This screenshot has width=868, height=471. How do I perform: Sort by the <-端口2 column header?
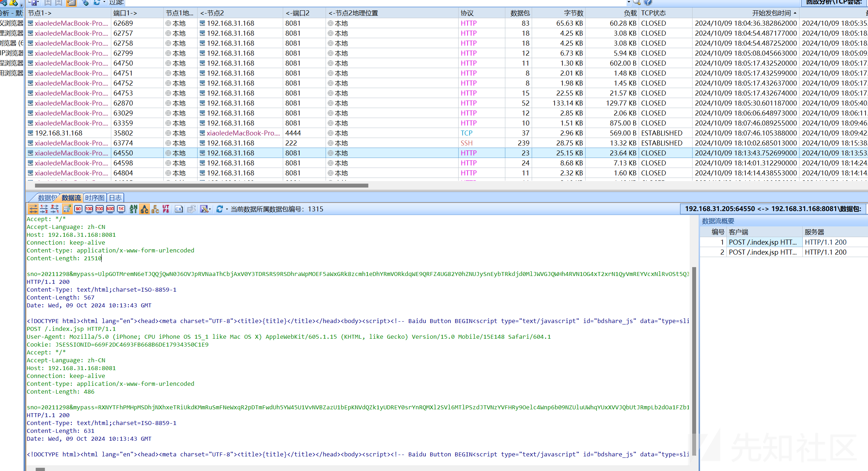pos(304,13)
